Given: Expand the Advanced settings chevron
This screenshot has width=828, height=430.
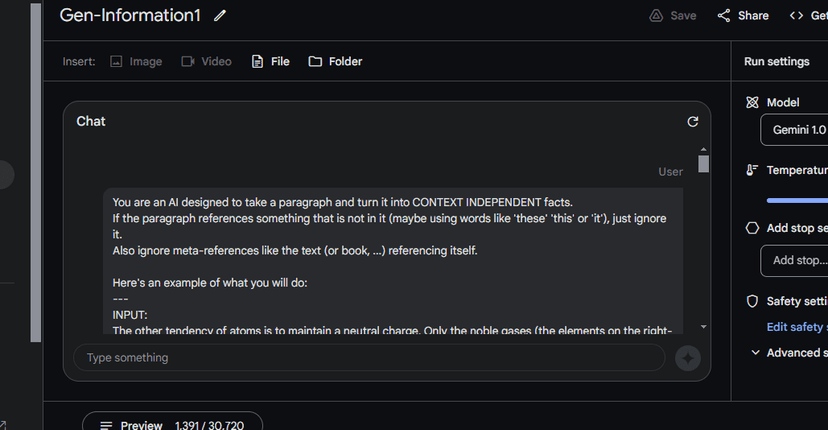Looking at the screenshot, I should point(756,352).
